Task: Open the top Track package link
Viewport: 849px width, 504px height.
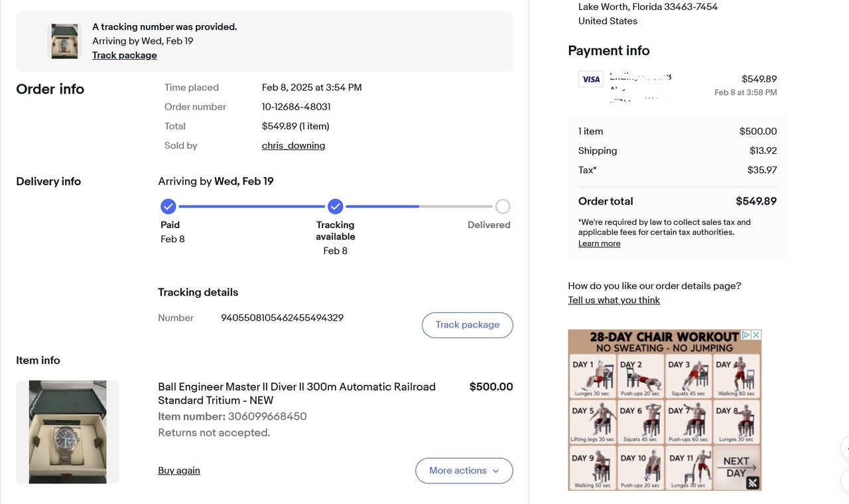Action: tap(125, 55)
